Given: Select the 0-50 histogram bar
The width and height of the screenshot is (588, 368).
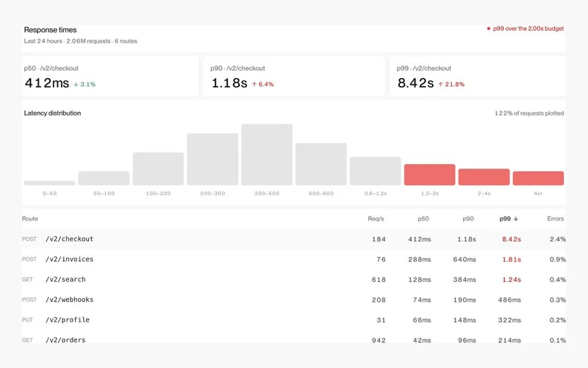Looking at the screenshot, I should point(49,183).
